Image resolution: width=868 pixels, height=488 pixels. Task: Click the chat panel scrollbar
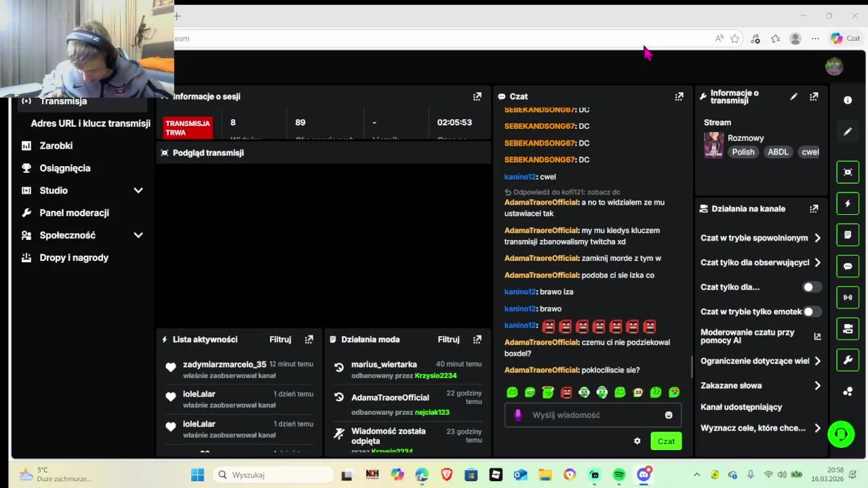tap(691, 367)
